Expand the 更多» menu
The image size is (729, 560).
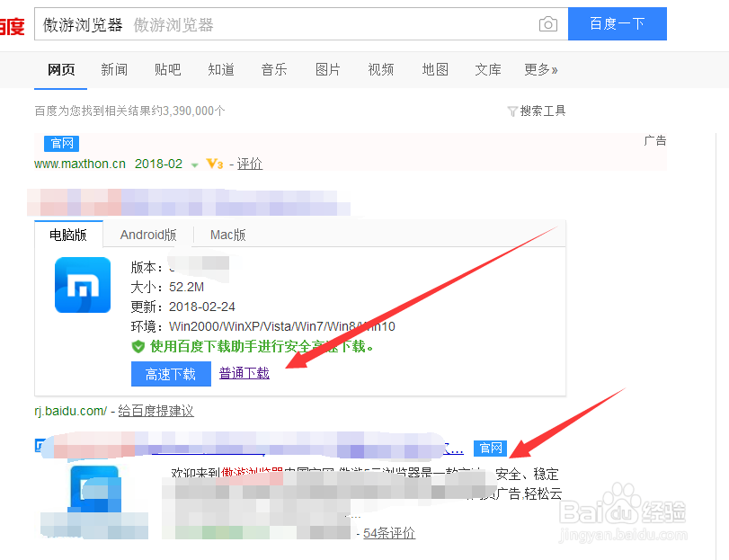(541, 70)
